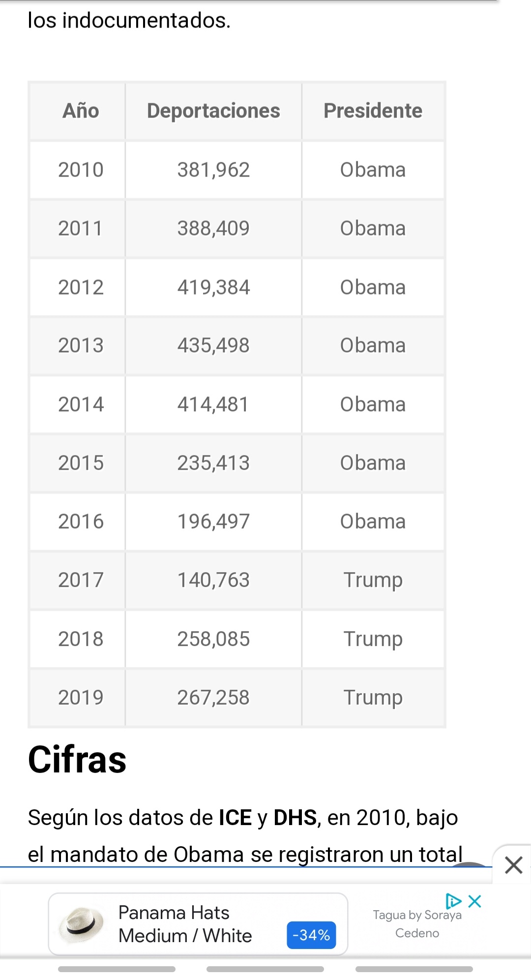Select the Presidente column header
The image size is (531, 980).
point(373,111)
